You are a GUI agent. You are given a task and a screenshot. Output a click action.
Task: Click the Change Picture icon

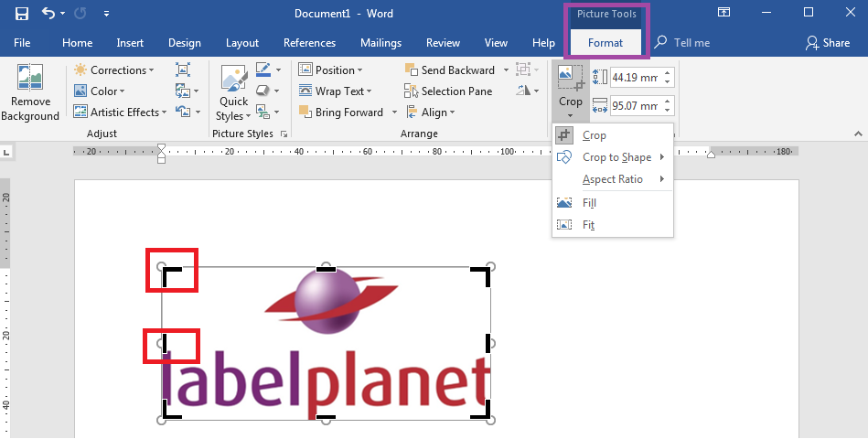182,91
